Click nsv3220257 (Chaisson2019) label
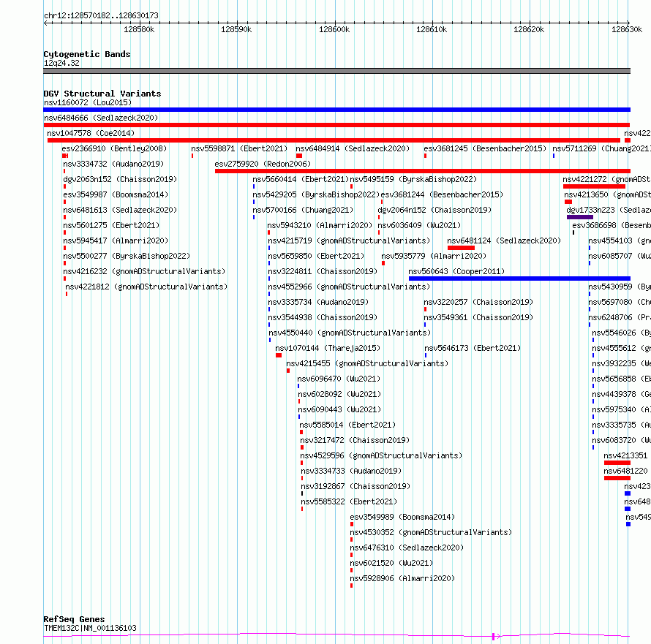The width and height of the screenshot is (651, 644). (x=478, y=302)
